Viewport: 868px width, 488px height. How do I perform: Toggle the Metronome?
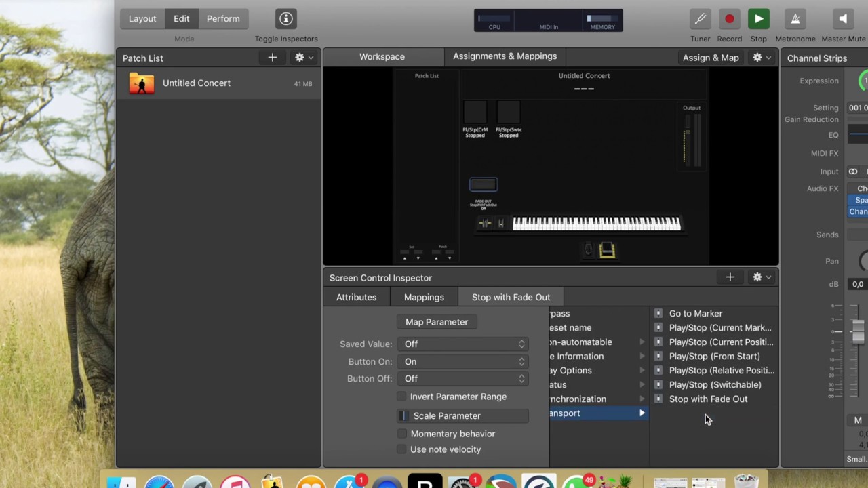795,19
